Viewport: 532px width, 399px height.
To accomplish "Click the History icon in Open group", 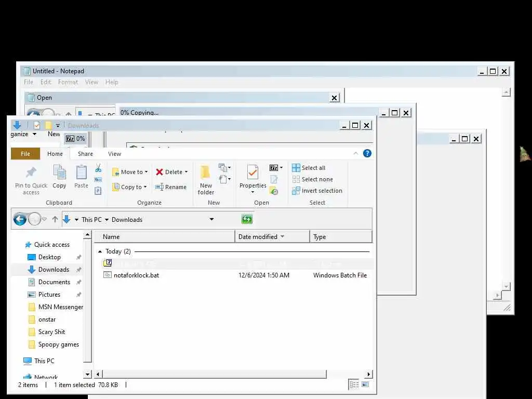I will click(x=274, y=191).
